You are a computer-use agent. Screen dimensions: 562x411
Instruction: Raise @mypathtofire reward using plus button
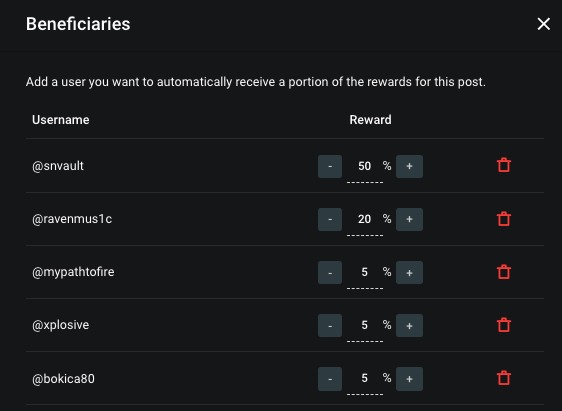click(409, 272)
